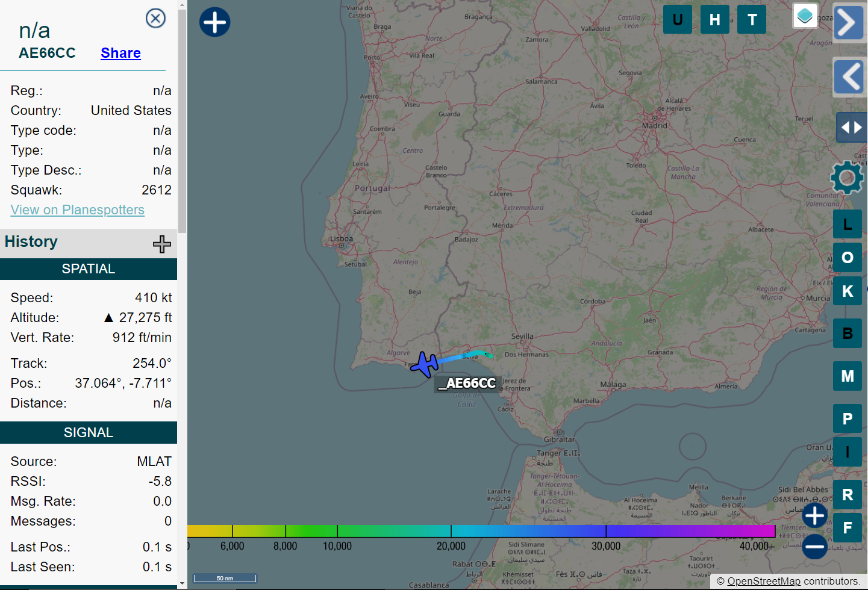Open the View on Planespotters link
This screenshot has width=868, height=590.
coord(78,210)
